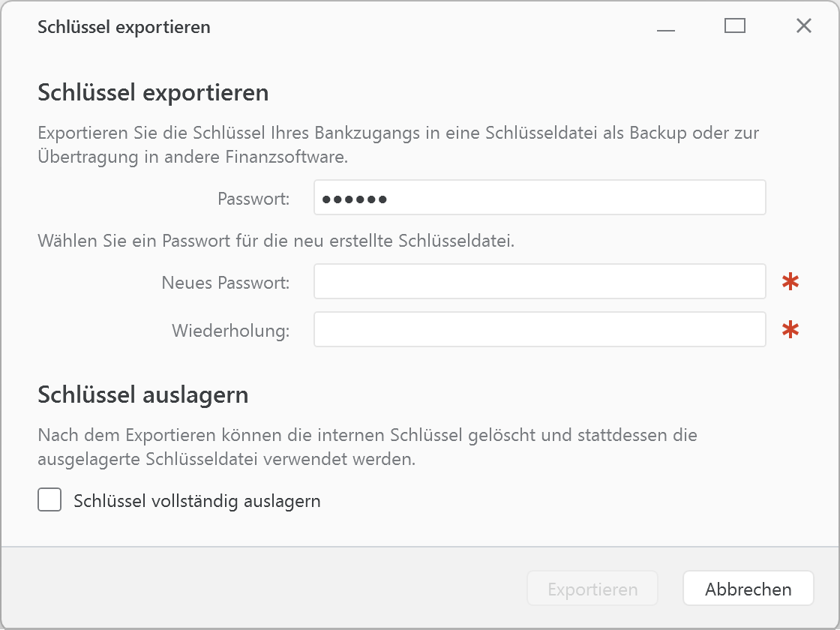The image size is (840, 630).
Task: Click the Exportieren button
Action: coord(592,588)
